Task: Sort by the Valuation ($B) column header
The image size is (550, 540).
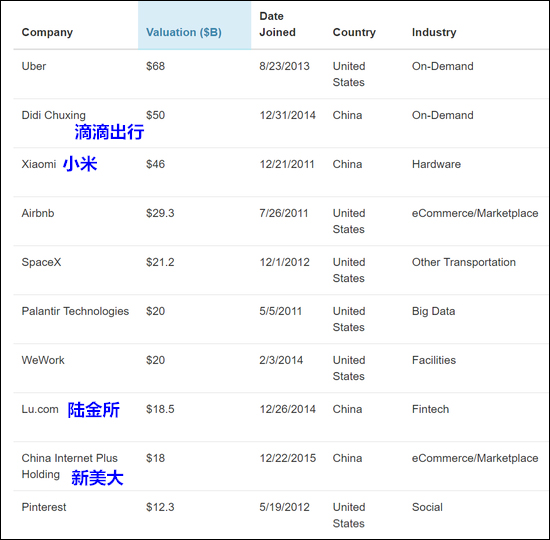Action: point(183,32)
